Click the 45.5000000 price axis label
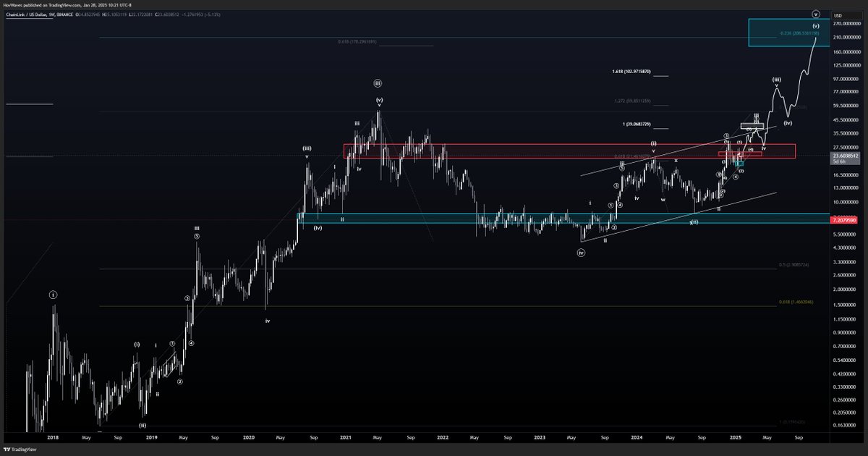The image size is (868, 456). click(846, 120)
